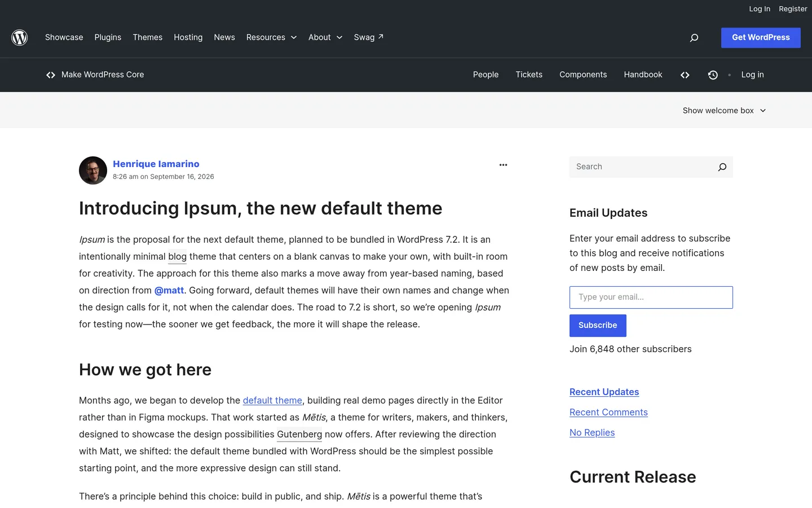Focus the Type your email input
This screenshot has width=812, height=508.
[651, 297]
